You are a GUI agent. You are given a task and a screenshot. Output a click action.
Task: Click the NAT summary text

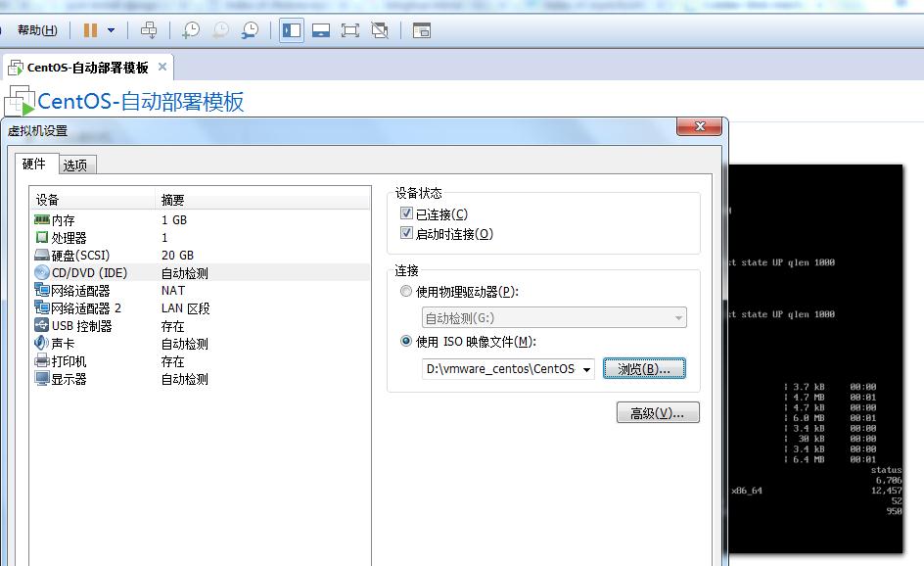click(172, 291)
